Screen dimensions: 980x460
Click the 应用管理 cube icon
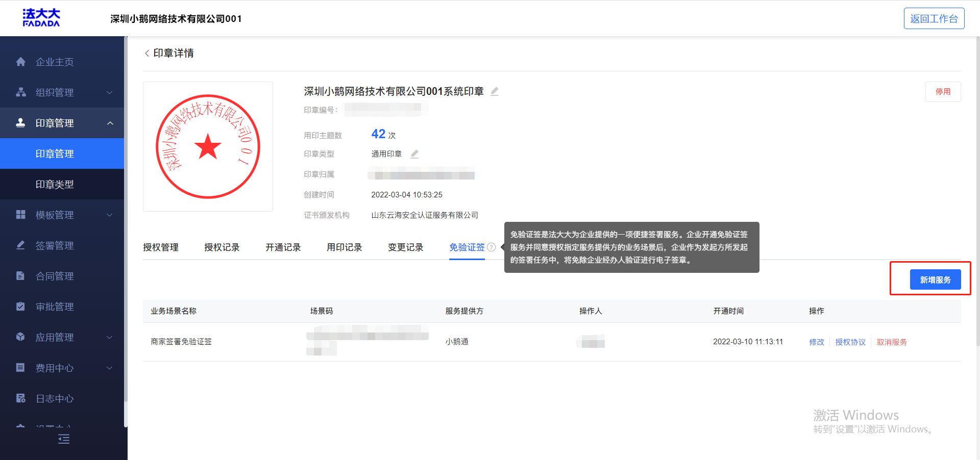20,337
